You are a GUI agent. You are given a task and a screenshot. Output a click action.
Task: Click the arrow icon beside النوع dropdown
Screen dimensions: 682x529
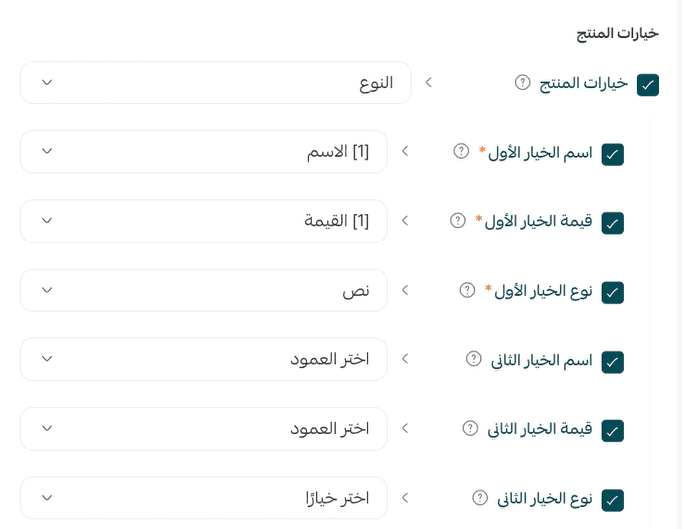point(429,82)
